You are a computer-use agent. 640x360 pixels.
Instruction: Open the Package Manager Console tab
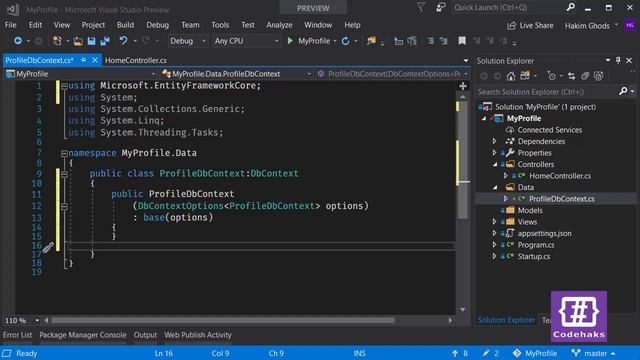coord(83,335)
